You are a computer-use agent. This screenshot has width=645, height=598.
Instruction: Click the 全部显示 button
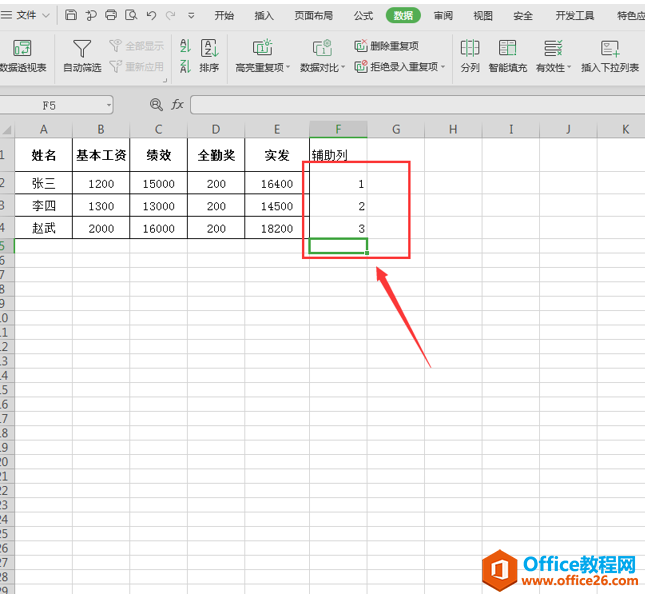point(137,46)
